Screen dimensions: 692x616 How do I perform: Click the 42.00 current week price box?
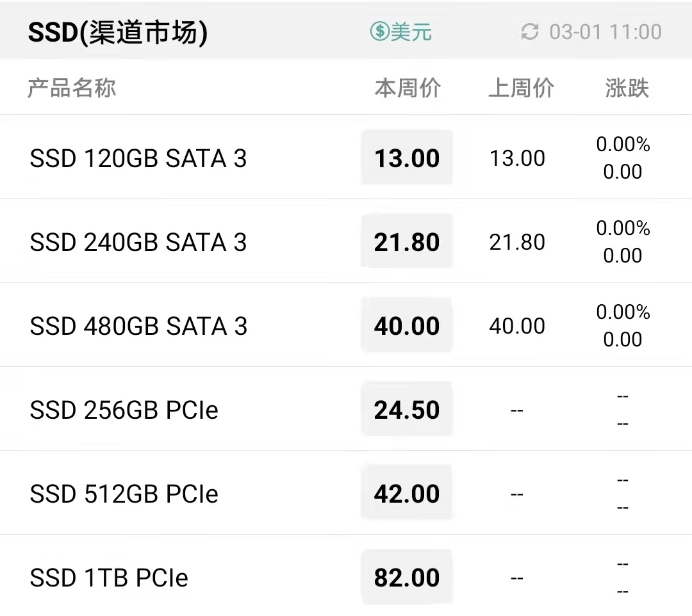(x=407, y=492)
